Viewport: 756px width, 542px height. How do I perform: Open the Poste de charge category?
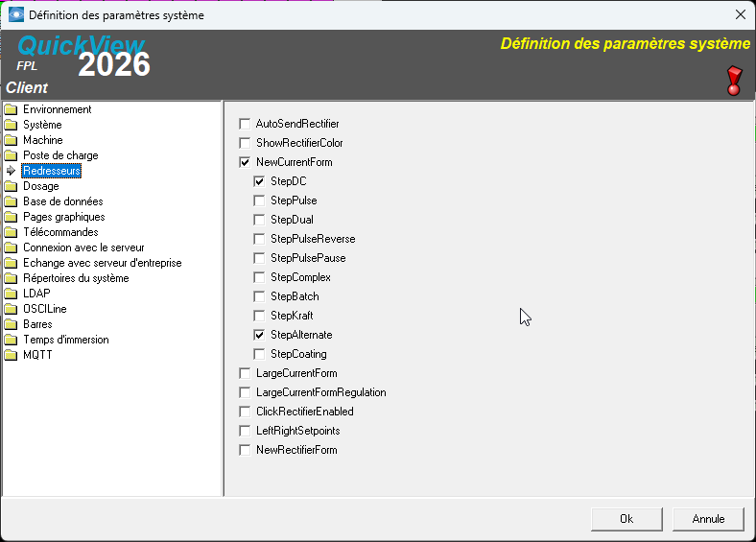click(60, 155)
